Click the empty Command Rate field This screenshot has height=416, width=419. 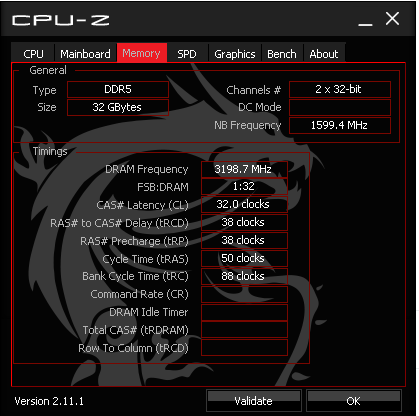point(244,294)
